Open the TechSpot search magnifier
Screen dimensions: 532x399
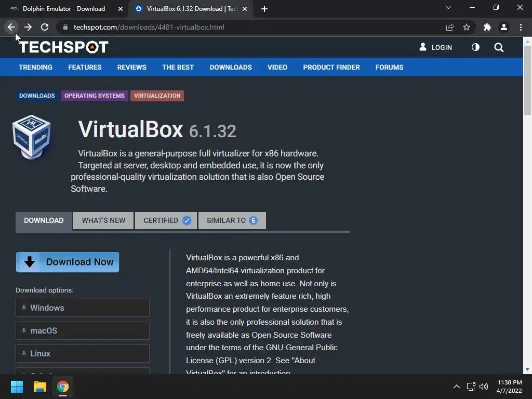(x=499, y=47)
